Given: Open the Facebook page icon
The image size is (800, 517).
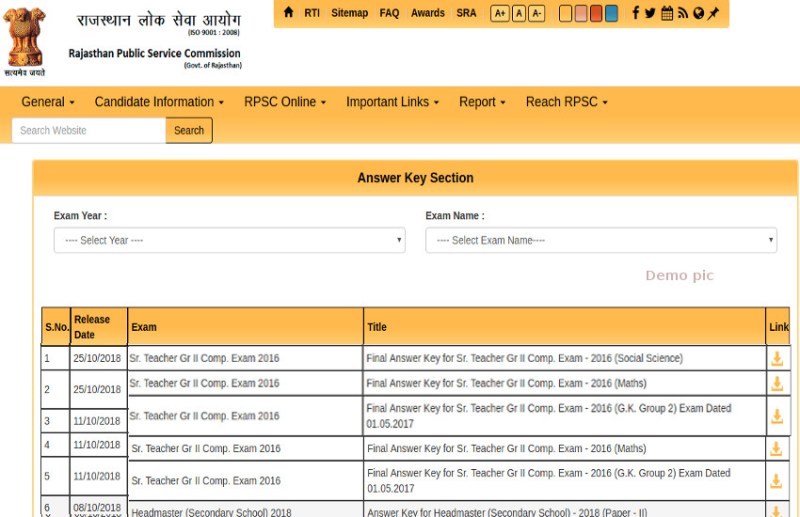Looking at the screenshot, I should pos(635,13).
